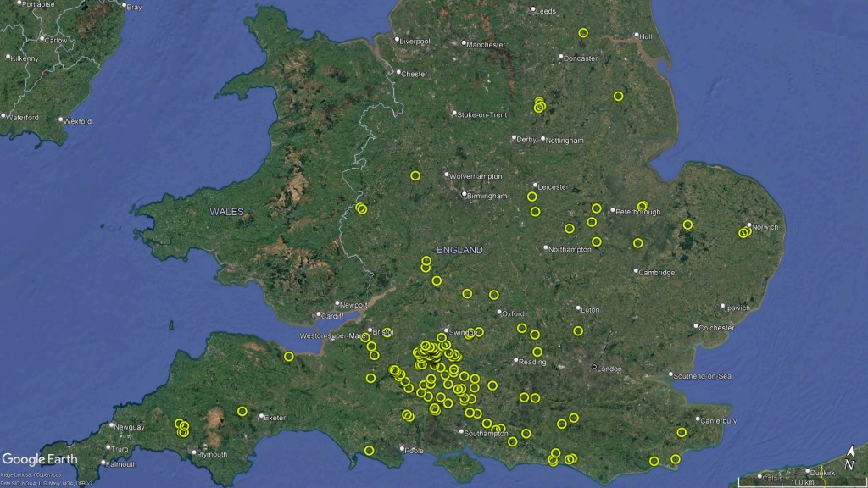Click the yellow marker on the coast west of Poole
868x488 pixels.
click(x=369, y=450)
